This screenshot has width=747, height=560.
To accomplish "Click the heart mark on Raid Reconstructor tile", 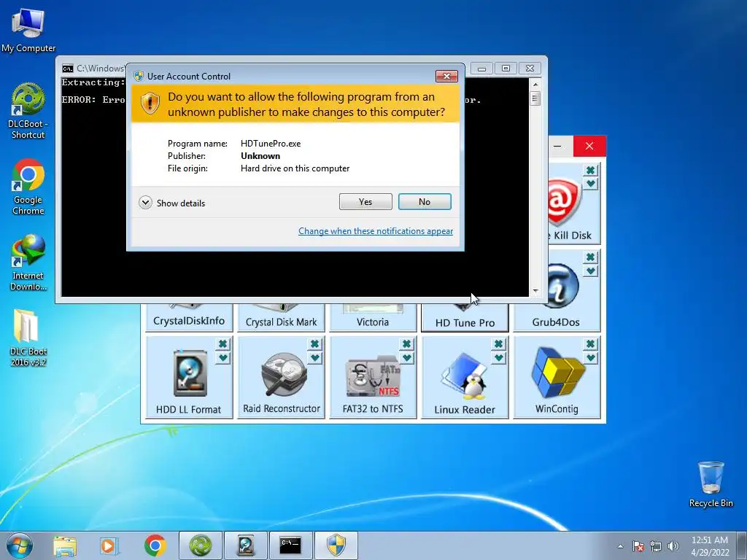I will pos(314,357).
